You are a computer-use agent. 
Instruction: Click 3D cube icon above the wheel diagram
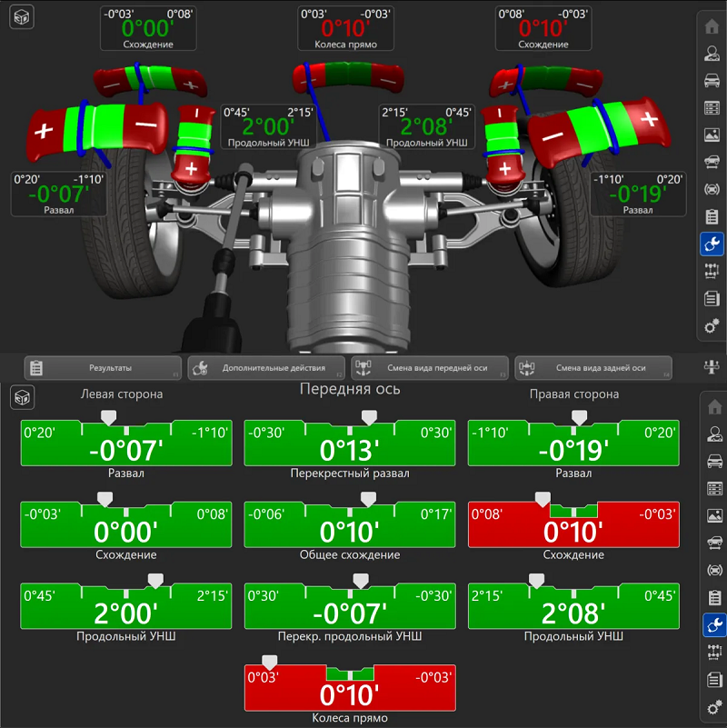coord(22,16)
